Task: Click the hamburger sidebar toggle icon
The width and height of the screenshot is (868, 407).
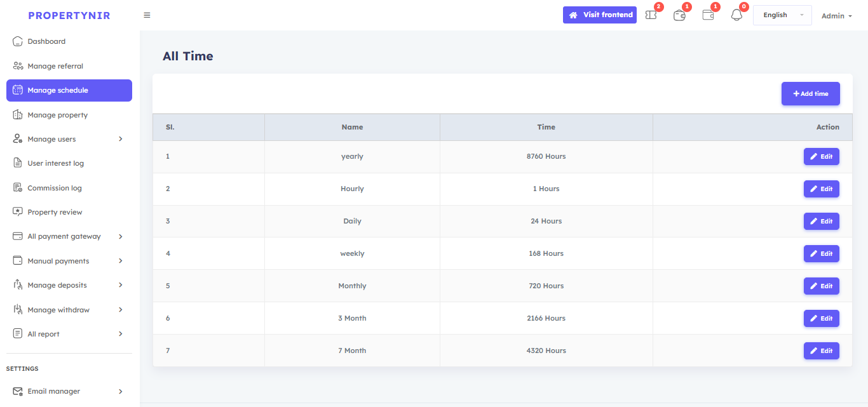Action: [x=147, y=15]
